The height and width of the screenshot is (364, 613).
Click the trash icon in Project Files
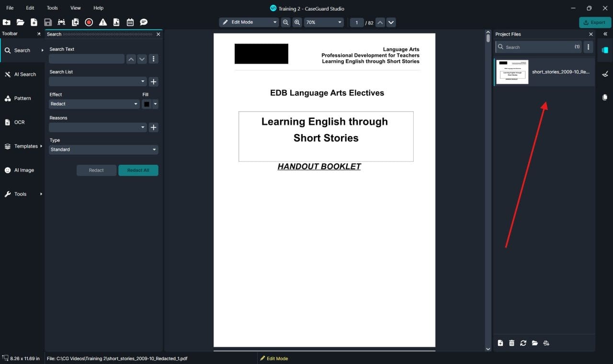pos(511,343)
